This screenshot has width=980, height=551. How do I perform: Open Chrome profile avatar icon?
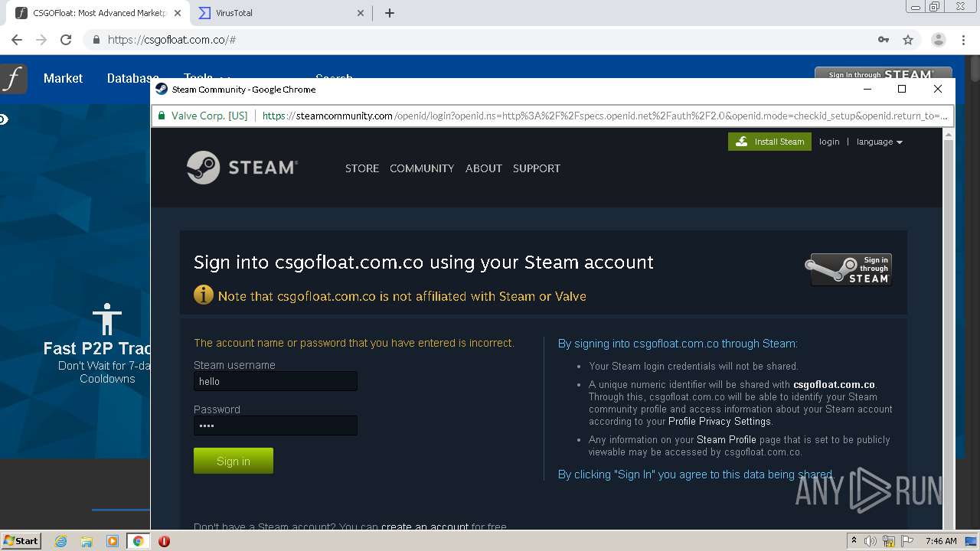point(938,40)
